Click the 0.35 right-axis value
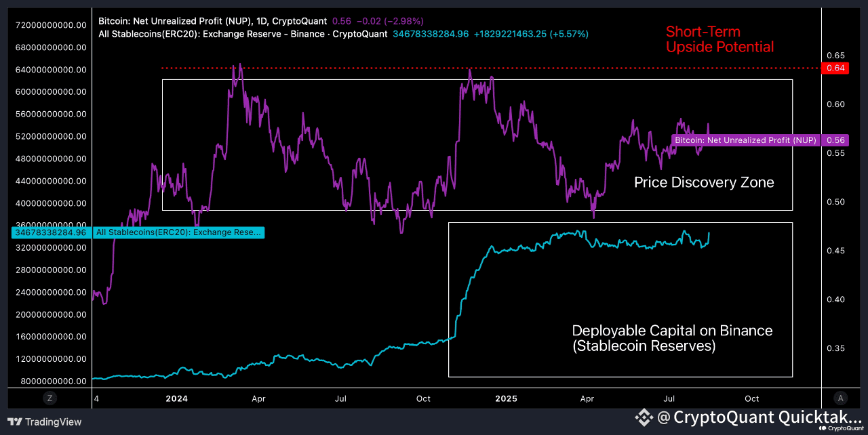The width and height of the screenshot is (868, 435). point(835,348)
